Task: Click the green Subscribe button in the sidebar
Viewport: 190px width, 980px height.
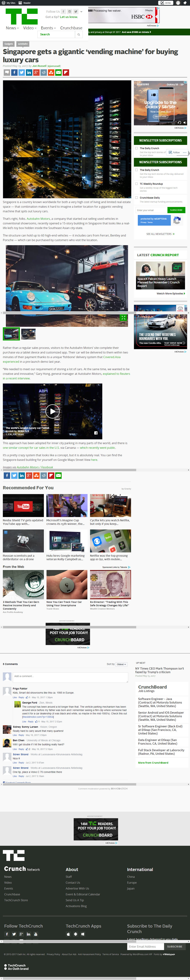Action: (176, 210)
